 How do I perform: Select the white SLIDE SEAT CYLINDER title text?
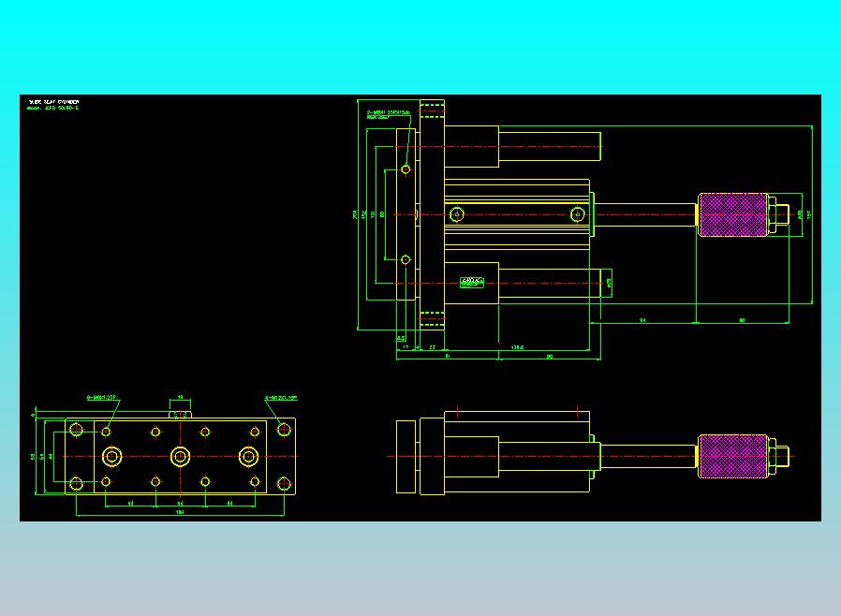pyautogui.click(x=53, y=101)
